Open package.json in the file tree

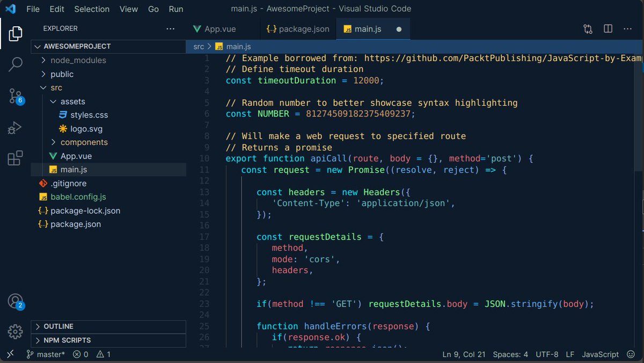click(108, 224)
